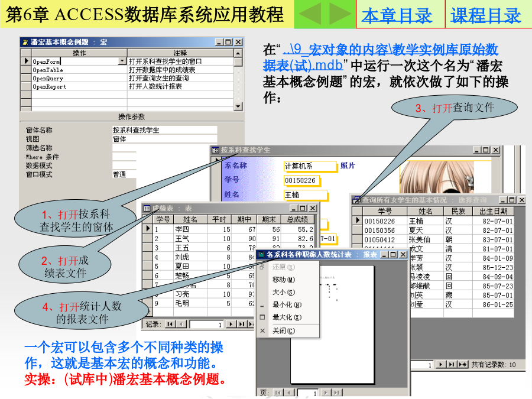This screenshot has height=399, width=532.
Task: Choose 最小化(N) from the window menu
Action: click(x=287, y=304)
